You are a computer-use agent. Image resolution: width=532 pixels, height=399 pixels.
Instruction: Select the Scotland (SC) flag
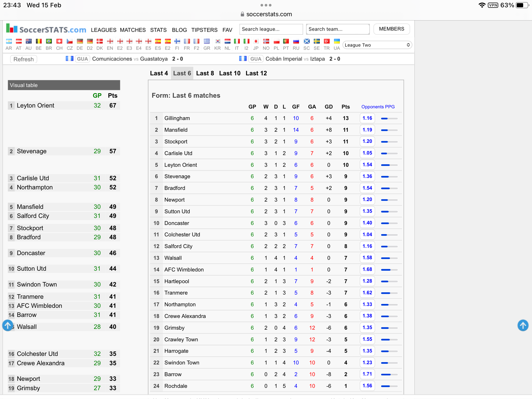pyautogui.click(x=307, y=41)
